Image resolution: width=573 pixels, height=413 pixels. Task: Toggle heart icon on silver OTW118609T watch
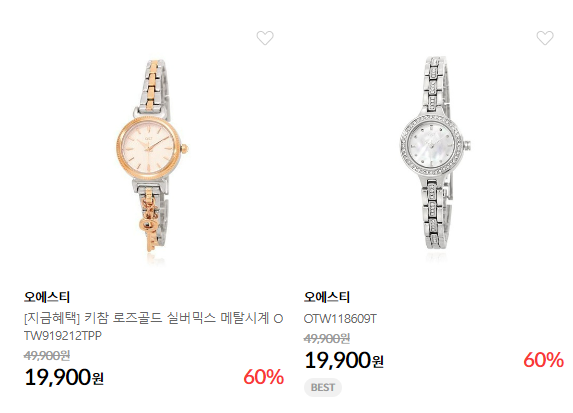(545, 38)
